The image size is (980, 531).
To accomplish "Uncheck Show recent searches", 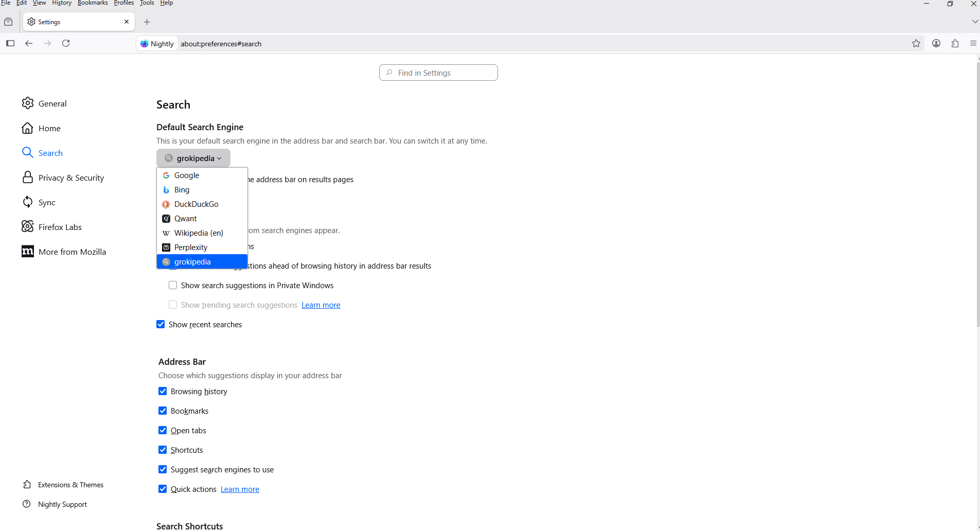I will tap(161, 324).
